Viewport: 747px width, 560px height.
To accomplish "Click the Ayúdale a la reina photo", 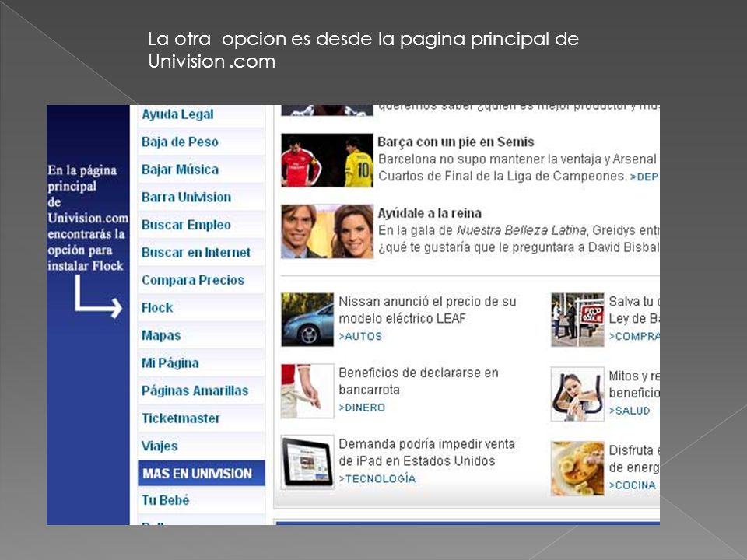I will tap(328, 232).
